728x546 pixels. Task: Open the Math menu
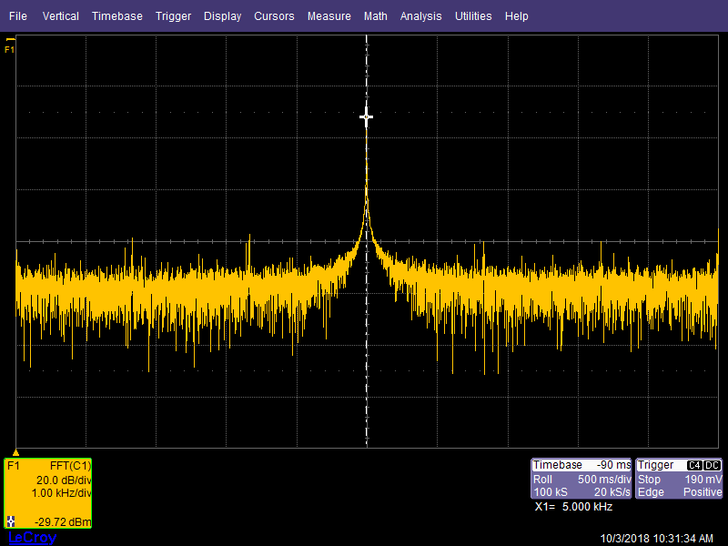375,16
